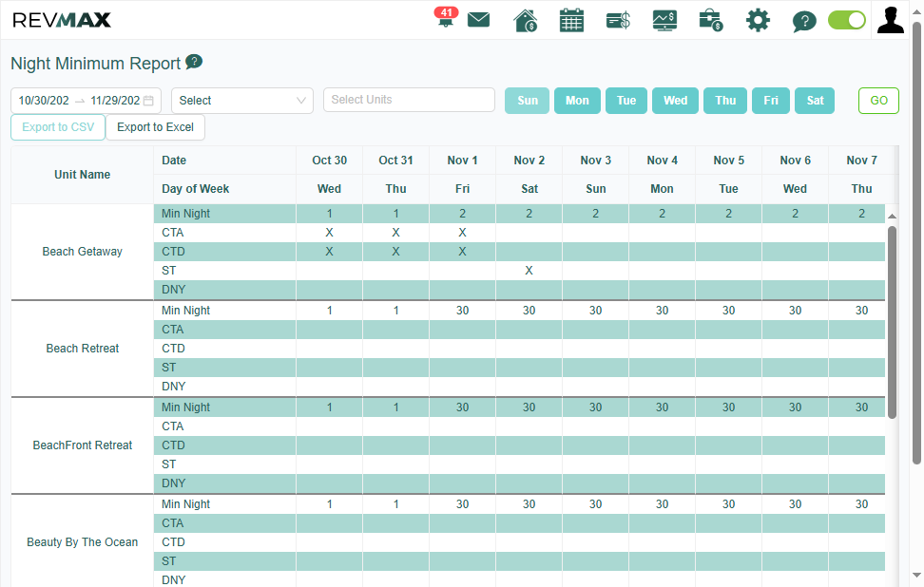This screenshot has height=587, width=924.
Task: Open the briefcase dollar icon
Action: click(711, 20)
